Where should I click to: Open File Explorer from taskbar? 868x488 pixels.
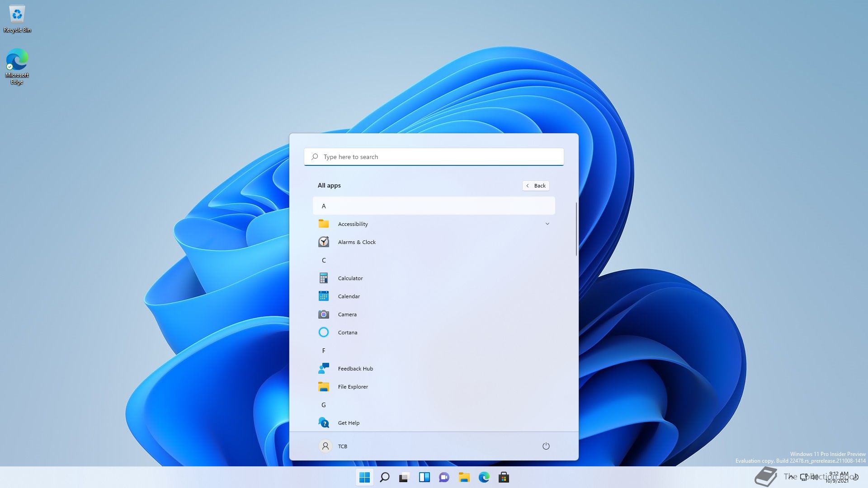coord(464,477)
